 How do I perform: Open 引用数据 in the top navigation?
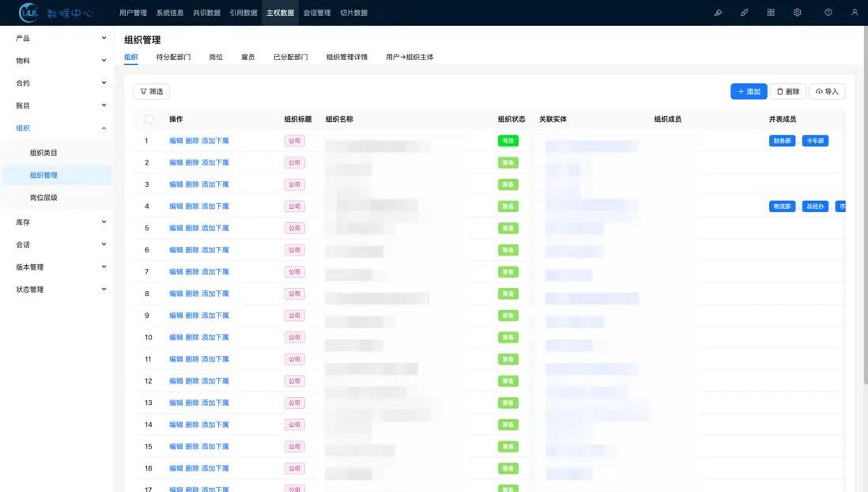pyautogui.click(x=243, y=13)
